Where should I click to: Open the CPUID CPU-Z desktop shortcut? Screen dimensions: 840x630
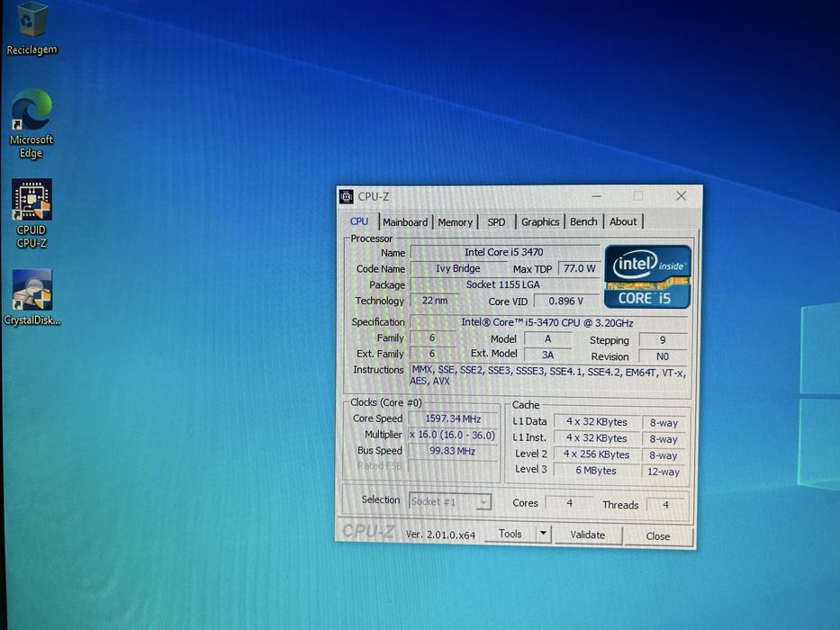tap(32, 214)
